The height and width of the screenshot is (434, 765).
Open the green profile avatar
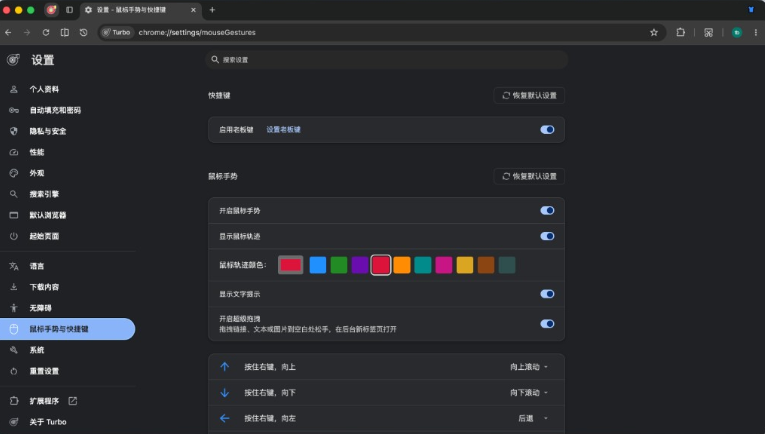(x=737, y=32)
